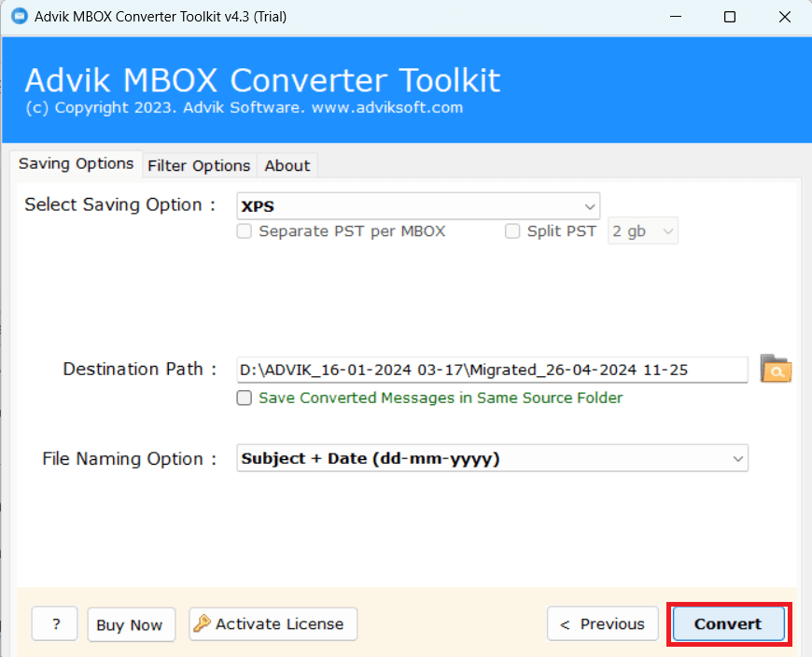Click the 'File Naming Option :' label
The height and width of the screenshot is (657, 812).
pyautogui.click(x=130, y=459)
